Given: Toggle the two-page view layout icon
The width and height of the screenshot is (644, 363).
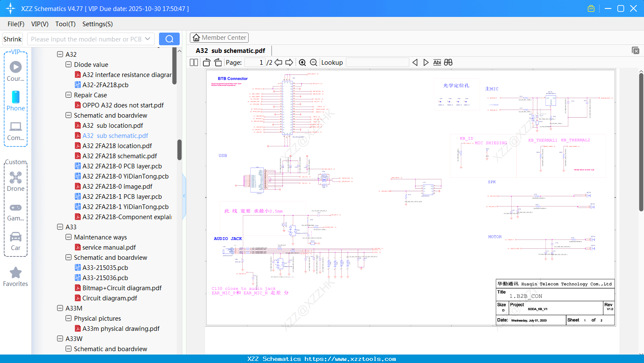Looking at the screenshot, I should pos(194,63).
